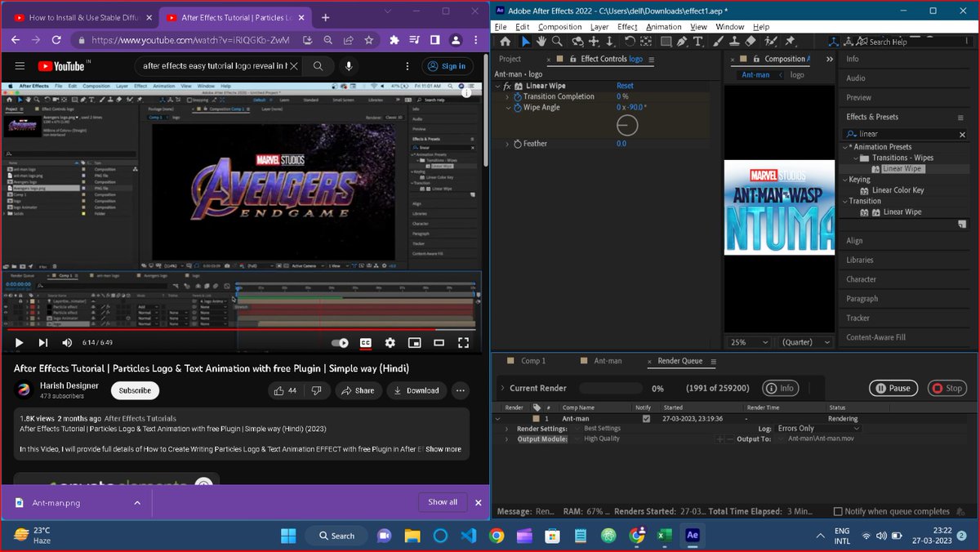
Task: Expand the Render Settings options
Action: 507,428
